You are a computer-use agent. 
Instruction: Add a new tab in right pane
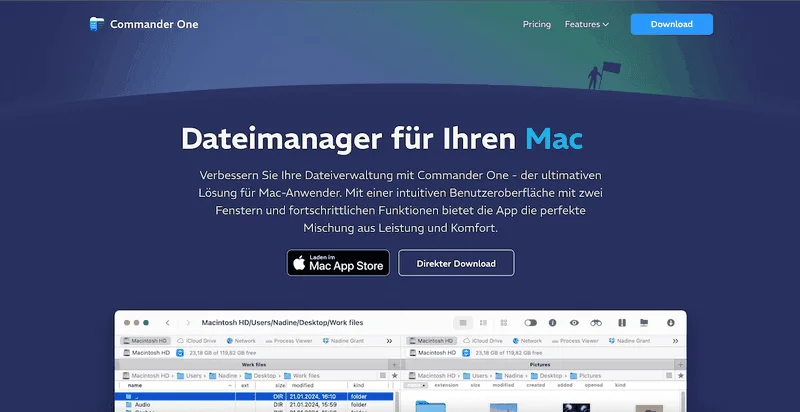coord(680,365)
